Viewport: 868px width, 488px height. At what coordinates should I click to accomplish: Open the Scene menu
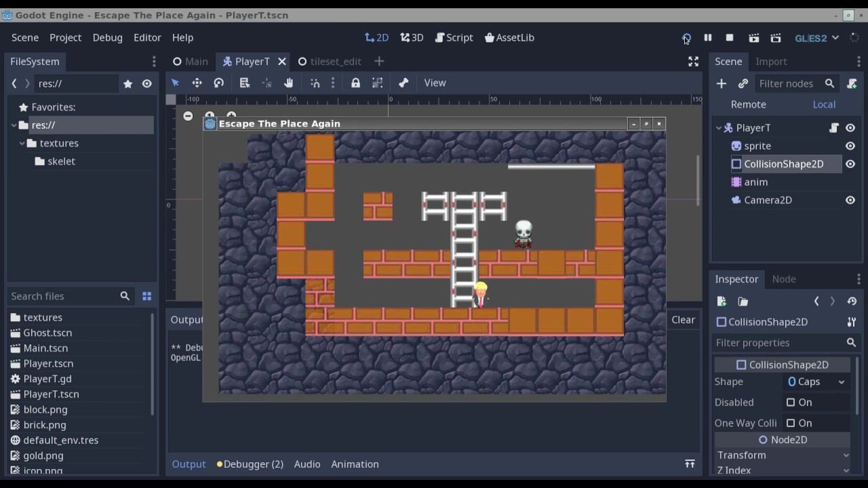click(25, 38)
